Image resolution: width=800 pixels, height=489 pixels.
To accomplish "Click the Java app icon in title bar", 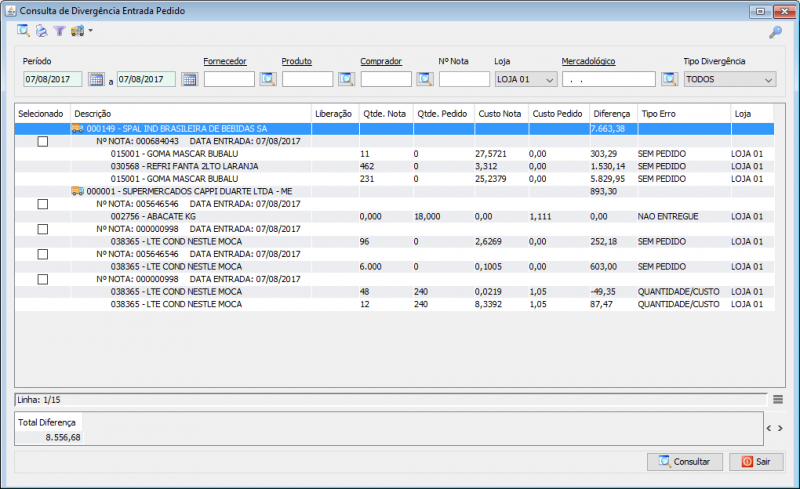I will click(x=10, y=11).
